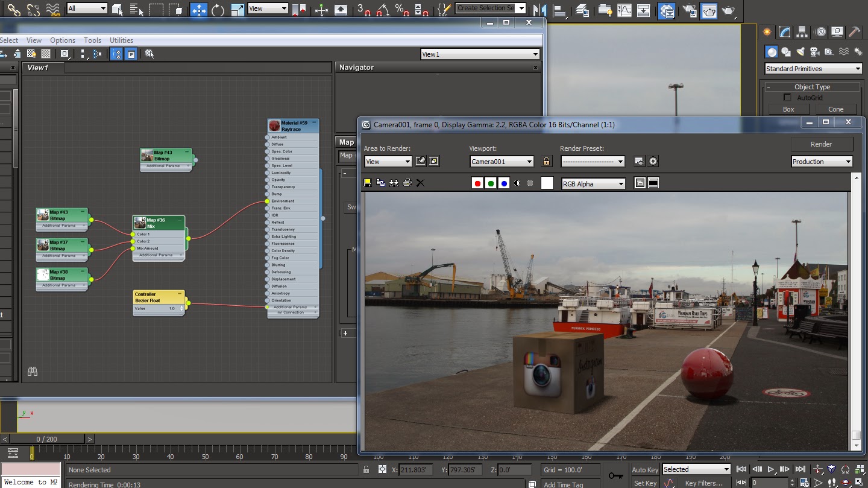The width and height of the screenshot is (868, 488).
Task: Toggle the blue channel display
Action: click(504, 183)
